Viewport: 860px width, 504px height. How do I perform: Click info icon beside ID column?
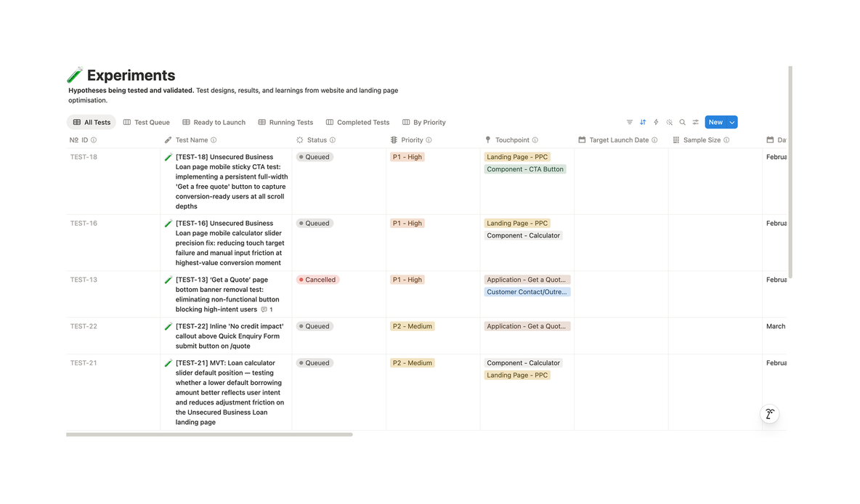click(x=94, y=140)
